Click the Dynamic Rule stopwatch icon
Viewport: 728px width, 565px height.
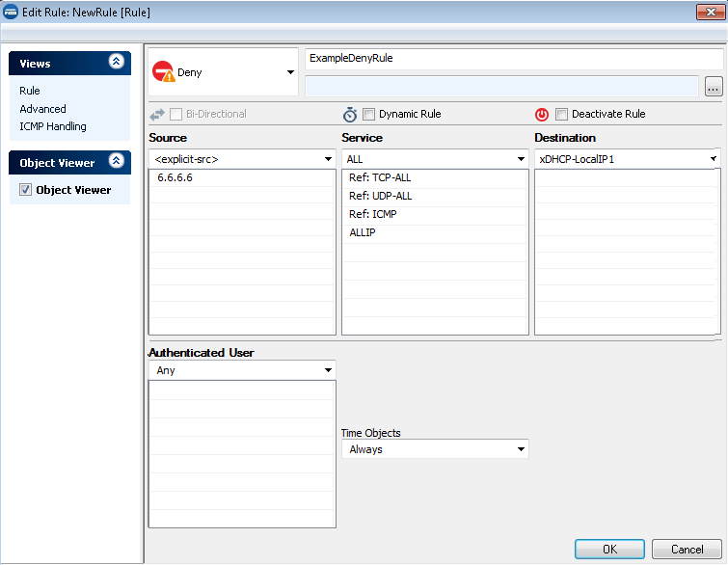pos(350,114)
